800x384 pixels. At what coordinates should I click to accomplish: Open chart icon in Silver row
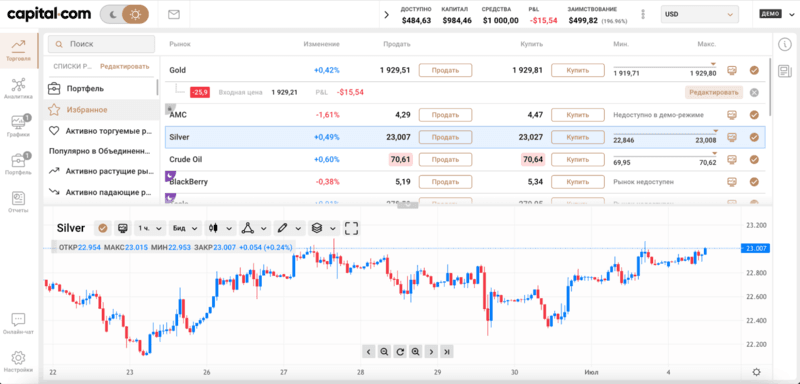click(x=732, y=137)
